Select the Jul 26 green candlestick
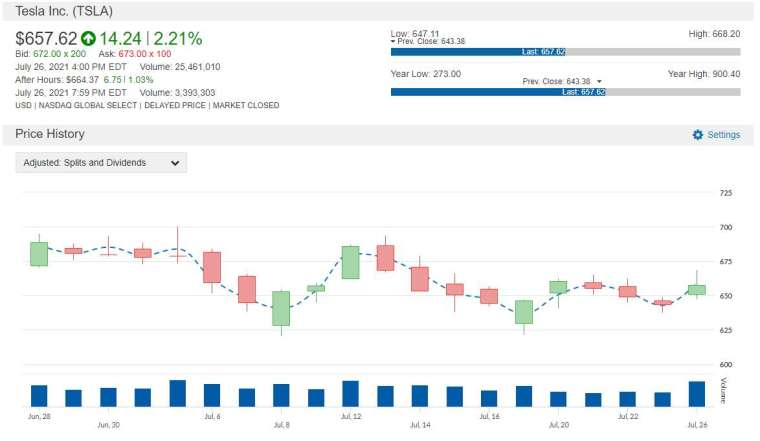This screenshot has width=760, height=441. [697, 290]
